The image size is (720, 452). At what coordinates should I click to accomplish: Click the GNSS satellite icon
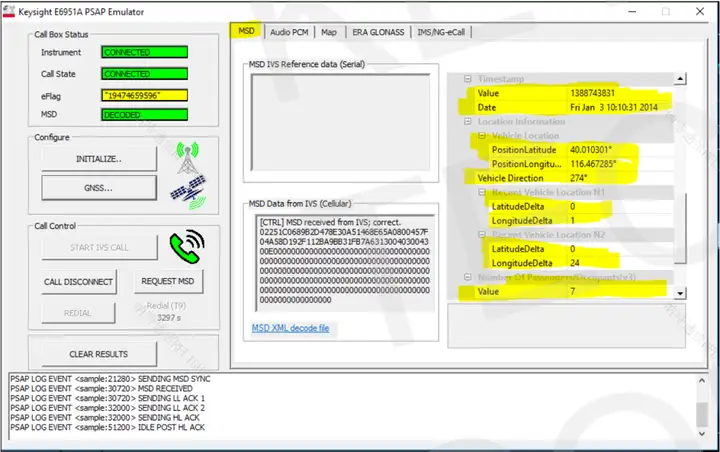(189, 192)
